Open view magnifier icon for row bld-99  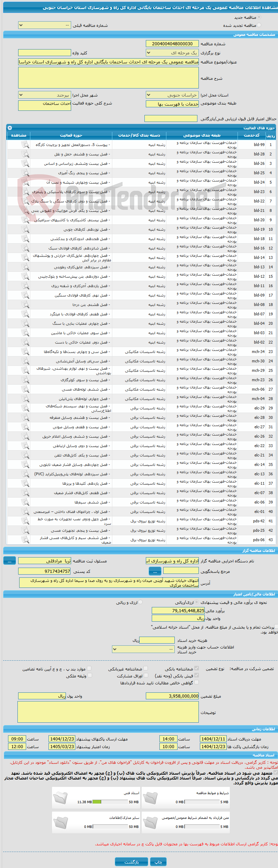[25, 145]
